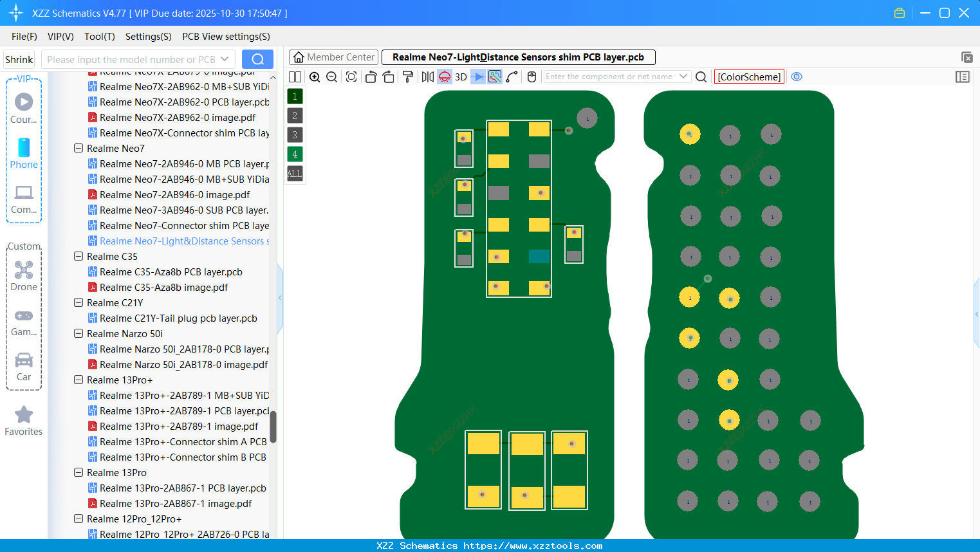Screen dimensions: 980x552
Task: Select the route path tool
Action: point(512,77)
